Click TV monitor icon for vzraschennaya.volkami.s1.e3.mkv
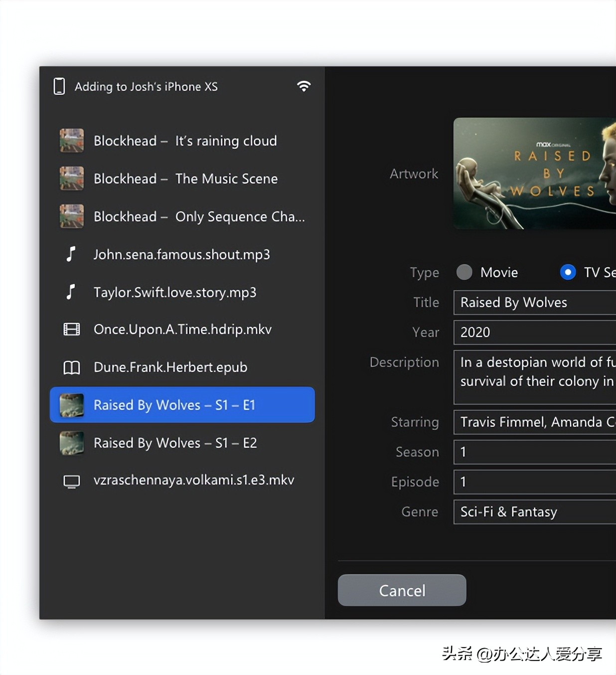 pyautogui.click(x=71, y=481)
